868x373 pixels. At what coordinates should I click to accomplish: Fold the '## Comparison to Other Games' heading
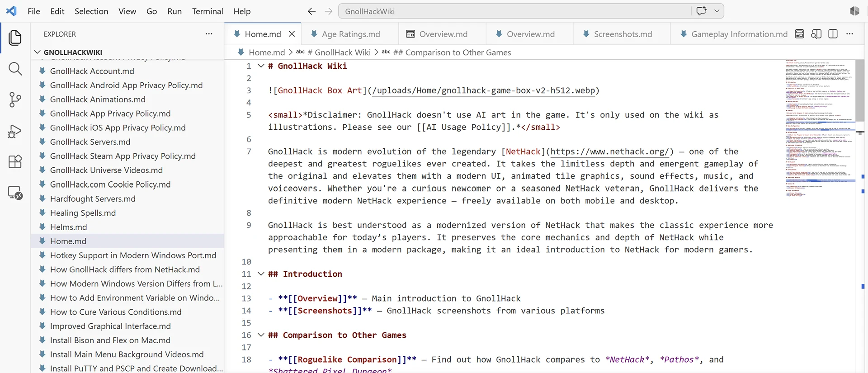click(261, 335)
